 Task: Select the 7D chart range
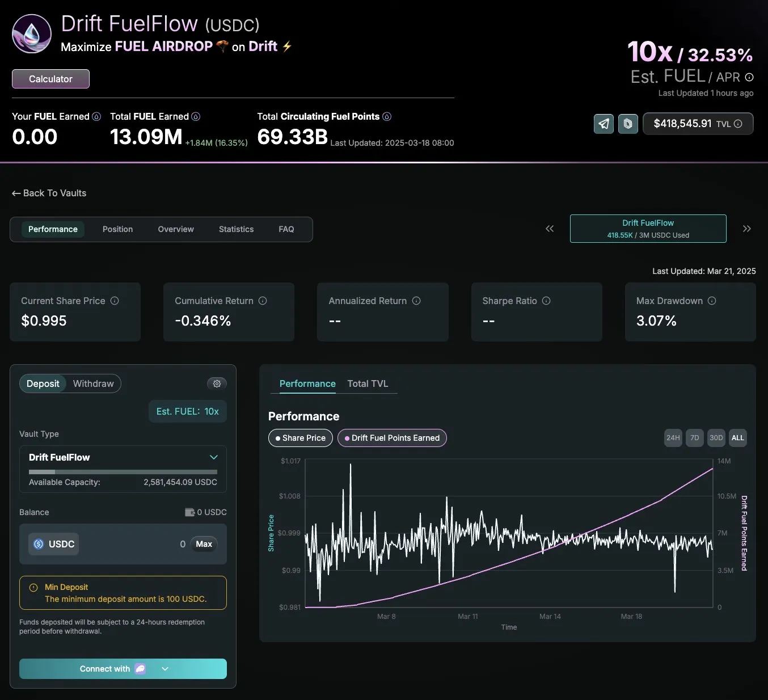tap(695, 438)
